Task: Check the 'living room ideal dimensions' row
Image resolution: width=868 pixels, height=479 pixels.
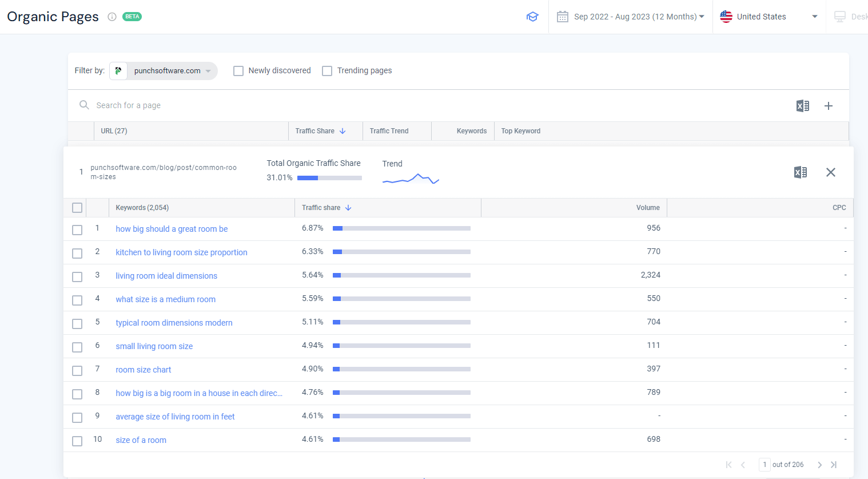Action: pos(77,277)
